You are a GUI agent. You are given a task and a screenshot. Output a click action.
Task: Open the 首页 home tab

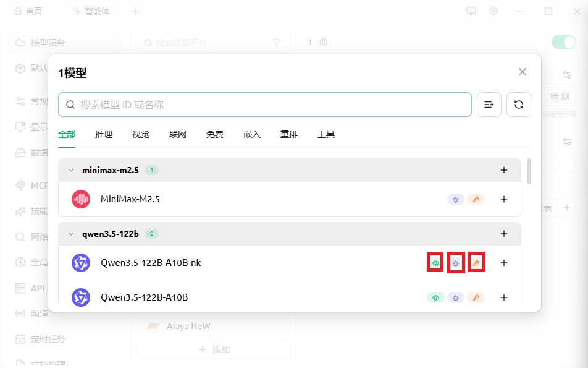[28, 11]
